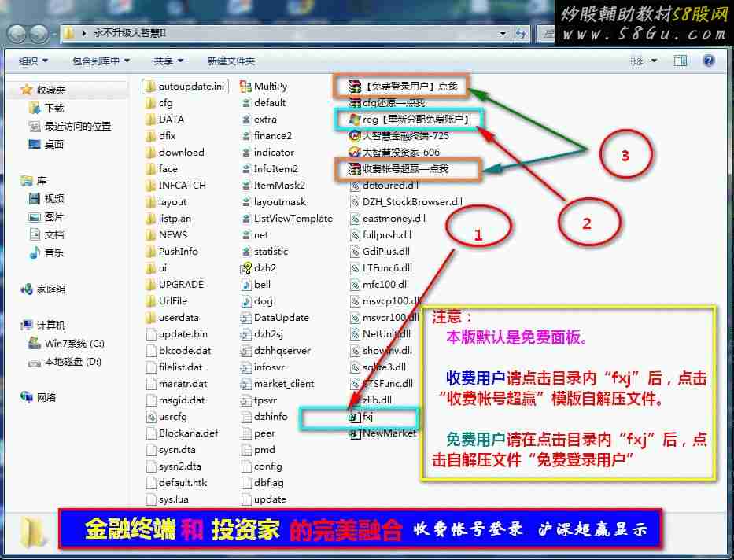Click the change view icon
734x560 pixels.
tap(637, 61)
